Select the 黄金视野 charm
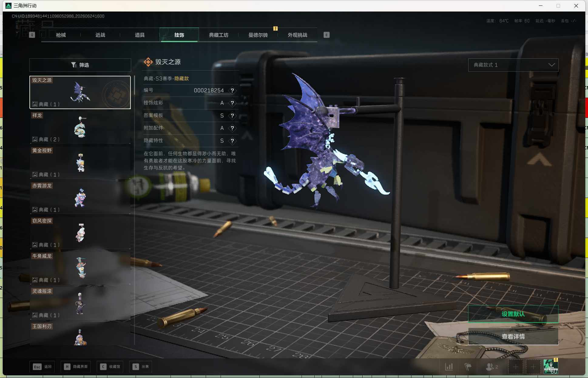The image size is (588, 378). coord(80,162)
